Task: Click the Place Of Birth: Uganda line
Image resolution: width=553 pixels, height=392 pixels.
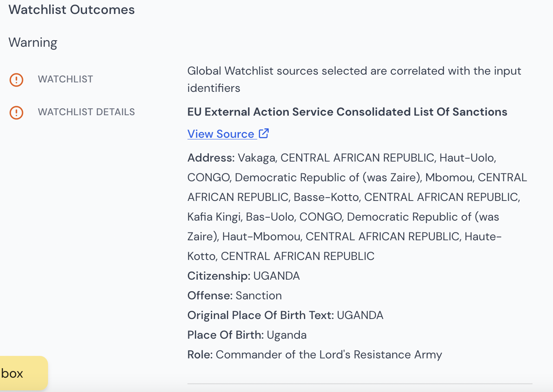Action: tap(247, 335)
